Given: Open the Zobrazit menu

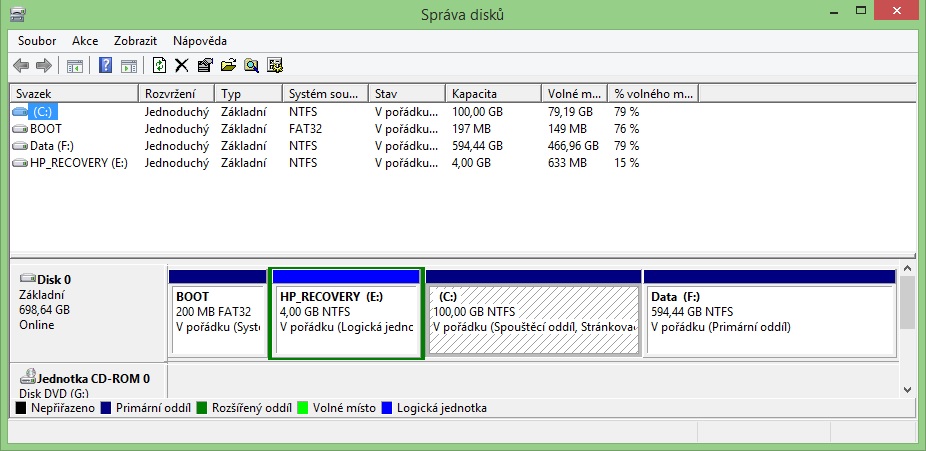Looking at the screenshot, I should coord(135,41).
